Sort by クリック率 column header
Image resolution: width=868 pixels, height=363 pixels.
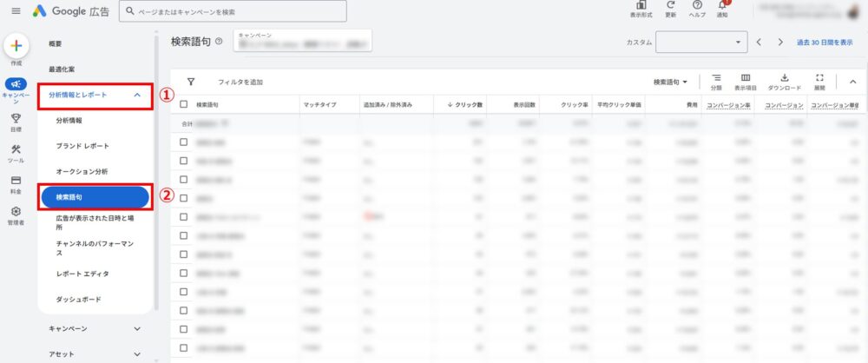(575, 104)
